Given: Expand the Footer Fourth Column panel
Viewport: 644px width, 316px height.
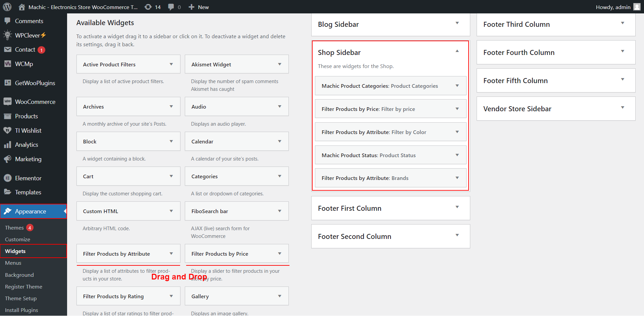Looking at the screenshot, I should [622, 51].
